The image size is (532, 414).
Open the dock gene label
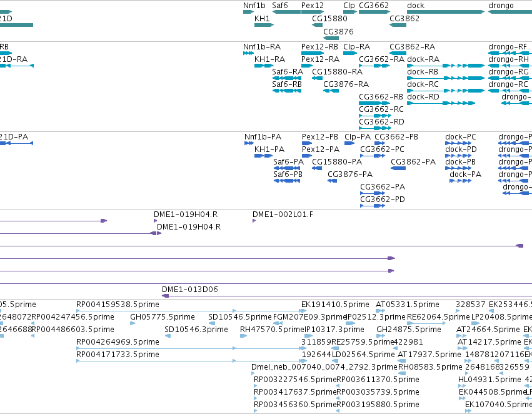(416, 6)
